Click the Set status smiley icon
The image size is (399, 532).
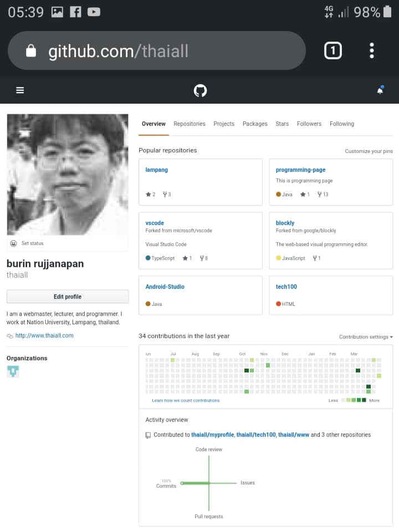(13, 243)
